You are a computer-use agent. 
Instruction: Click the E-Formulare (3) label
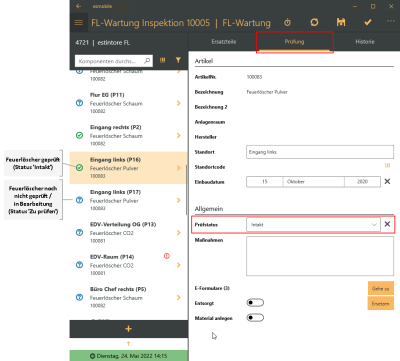(212, 288)
